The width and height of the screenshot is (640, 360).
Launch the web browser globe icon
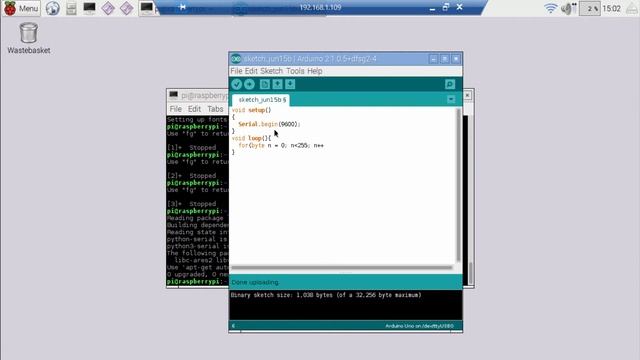pyautogui.click(x=53, y=8)
